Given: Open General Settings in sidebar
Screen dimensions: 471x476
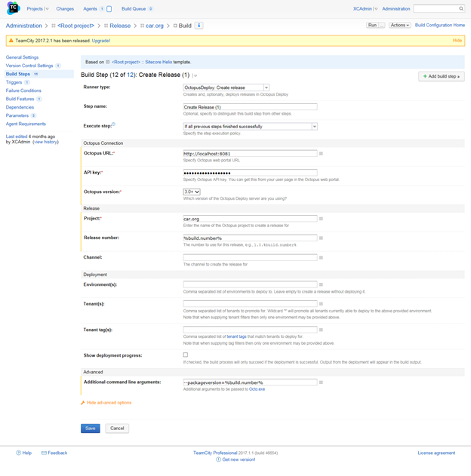Looking at the screenshot, I should 22,57.
